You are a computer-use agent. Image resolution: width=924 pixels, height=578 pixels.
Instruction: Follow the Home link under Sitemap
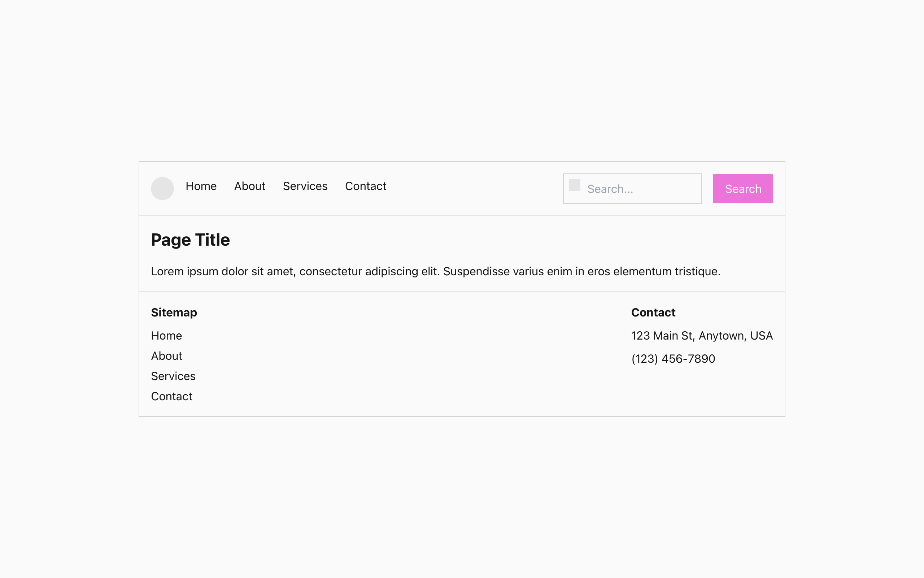(x=166, y=336)
